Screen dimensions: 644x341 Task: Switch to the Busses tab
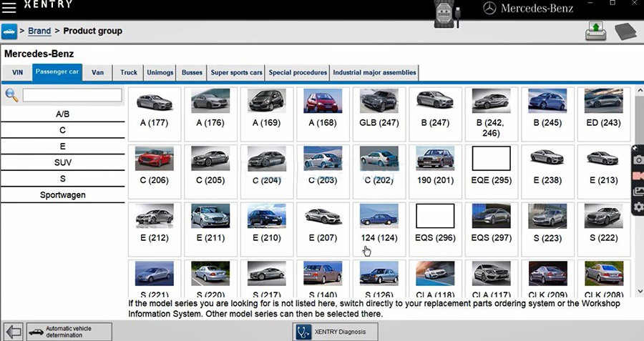pyautogui.click(x=192, y=73)
